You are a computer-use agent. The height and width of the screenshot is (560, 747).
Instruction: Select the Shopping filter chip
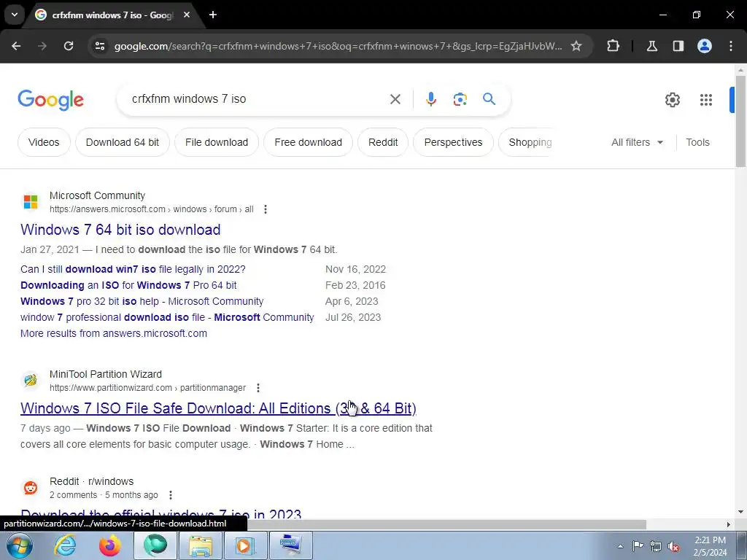click(x=527, y=142)
